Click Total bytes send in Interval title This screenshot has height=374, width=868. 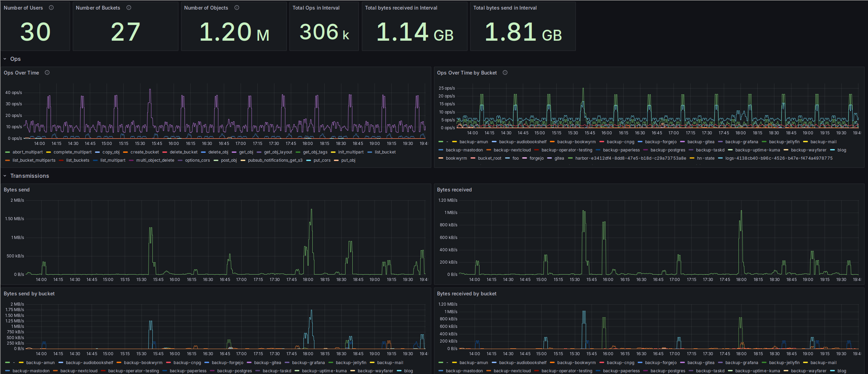coord(505,8)
